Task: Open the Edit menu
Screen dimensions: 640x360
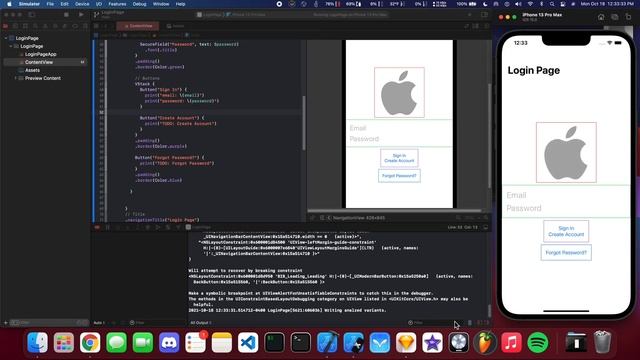Action: (64, 4)
